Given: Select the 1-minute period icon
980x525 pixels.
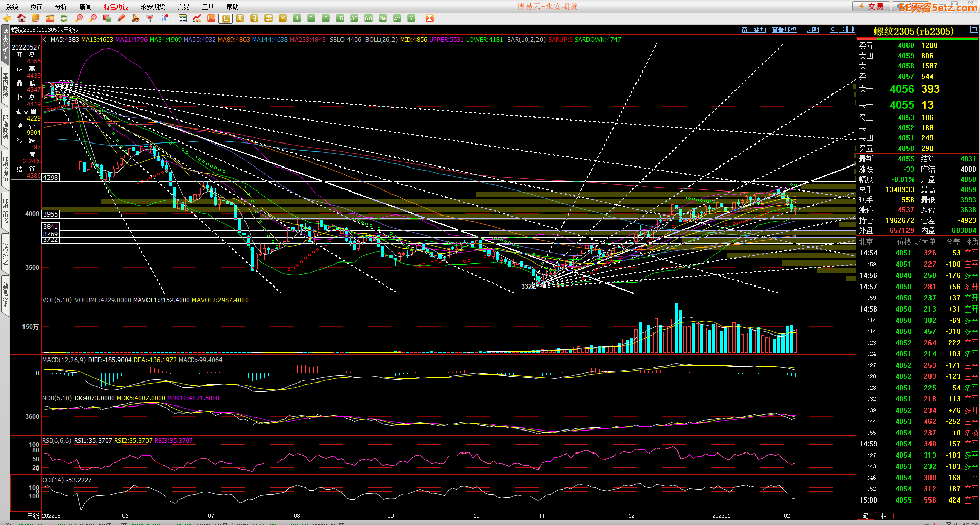Looking at the screenshot, I should [x=297, y=18].
